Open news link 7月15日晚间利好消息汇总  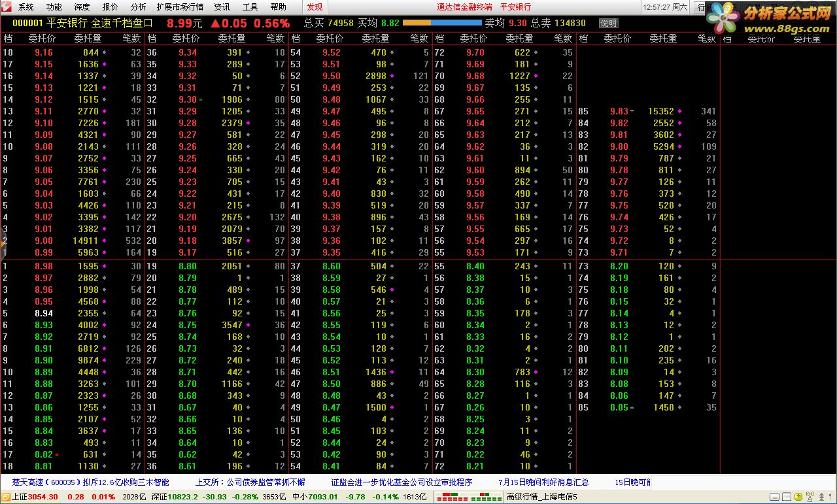pos(543,482)
